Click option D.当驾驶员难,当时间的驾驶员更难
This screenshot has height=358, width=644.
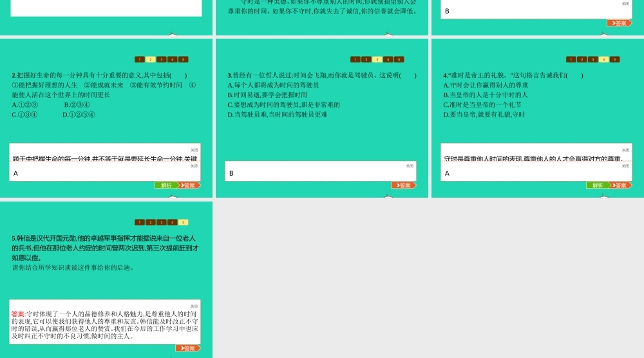point(278,115)
